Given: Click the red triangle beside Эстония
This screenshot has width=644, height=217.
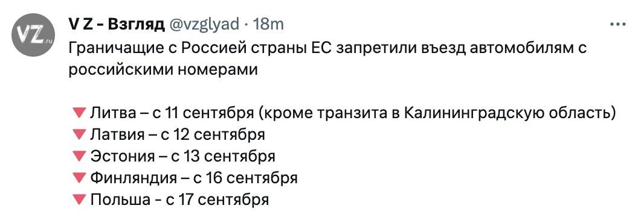Looking at the screenshot, I should coord(77,156).
